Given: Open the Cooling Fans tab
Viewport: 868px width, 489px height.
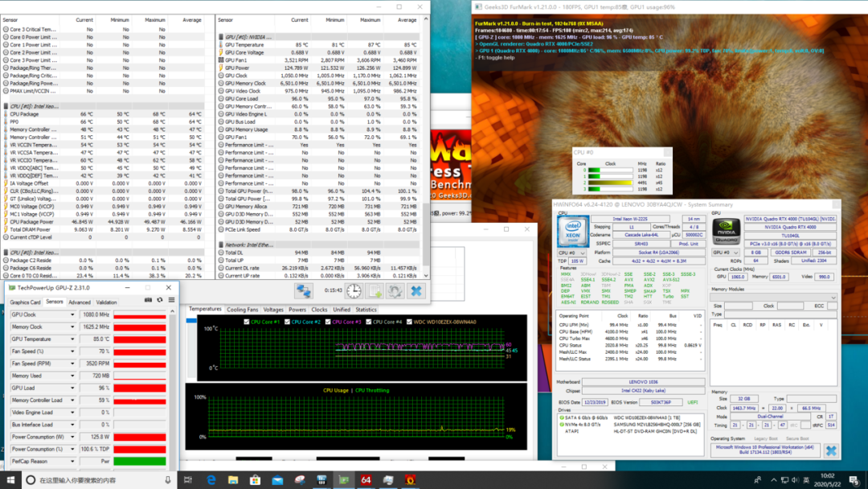Looking at the screenshot, I should click(x=243, y=310).
